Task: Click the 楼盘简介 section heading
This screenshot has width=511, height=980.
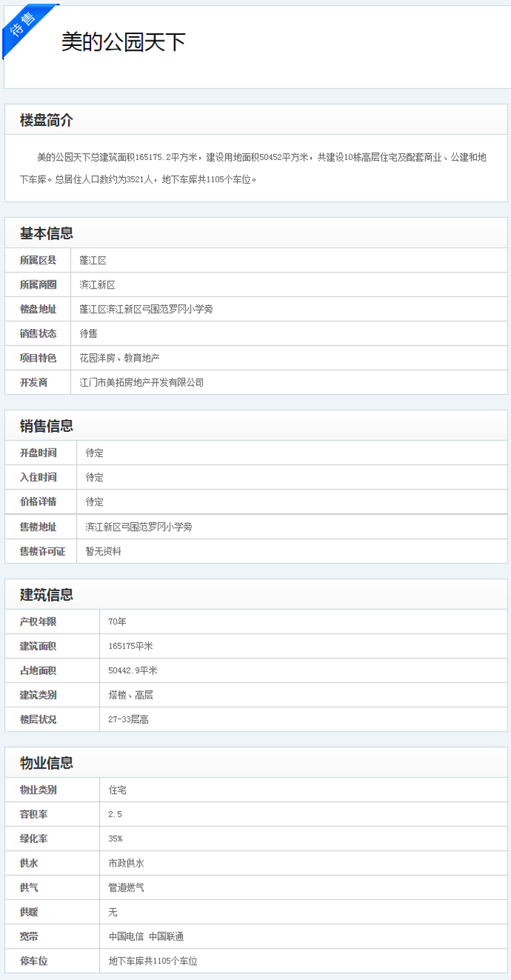Action: click(47, 120)
